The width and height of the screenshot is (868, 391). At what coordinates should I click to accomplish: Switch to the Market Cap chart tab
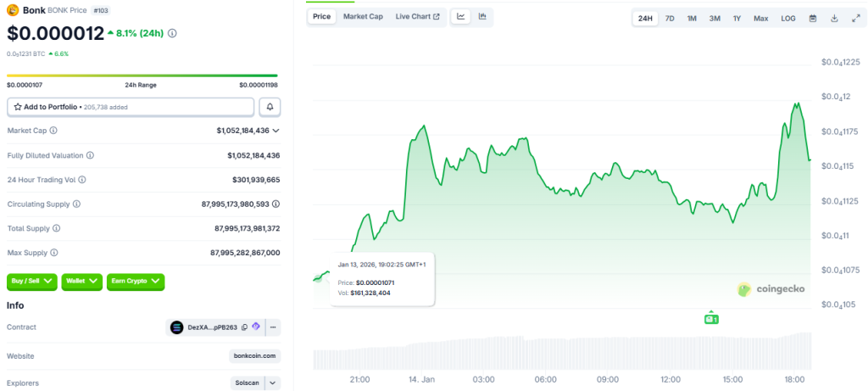point(363,16)
